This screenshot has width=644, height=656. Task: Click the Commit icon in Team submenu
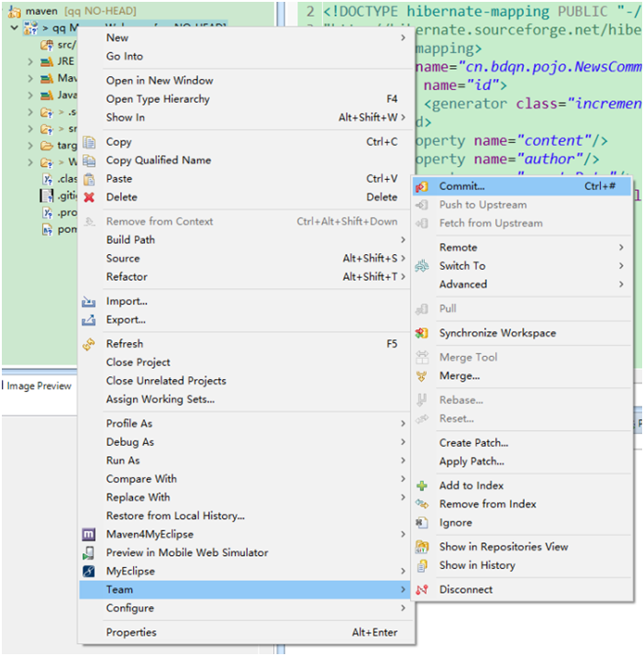tap(422, 186)
